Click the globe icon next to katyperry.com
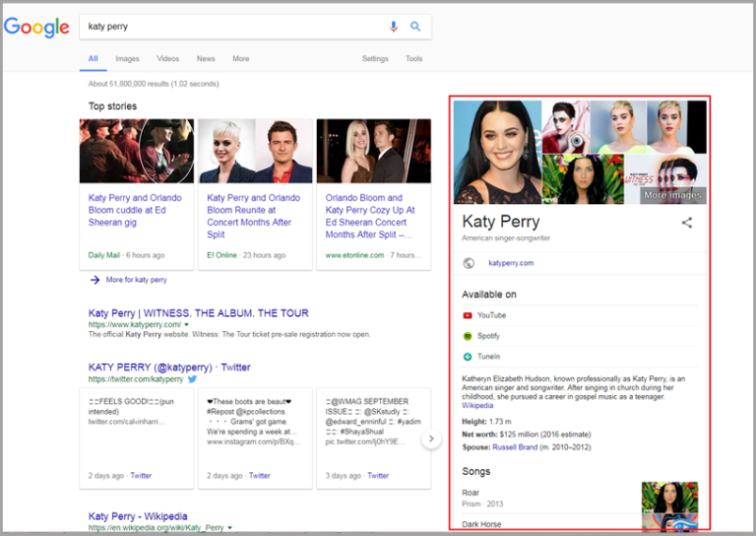The width and height of the screenshot is (756, 536). click(469, 263)
